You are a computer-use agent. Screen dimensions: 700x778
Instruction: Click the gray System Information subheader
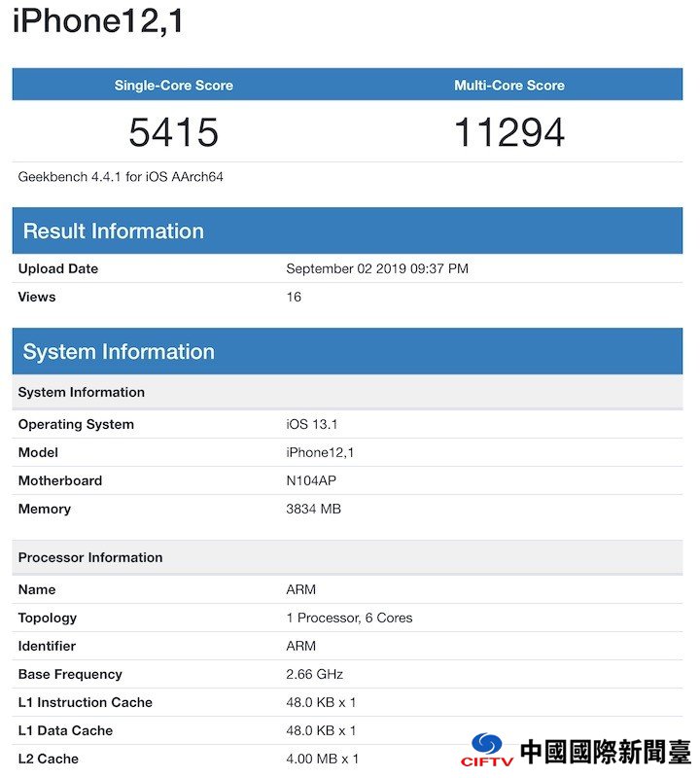347,392
